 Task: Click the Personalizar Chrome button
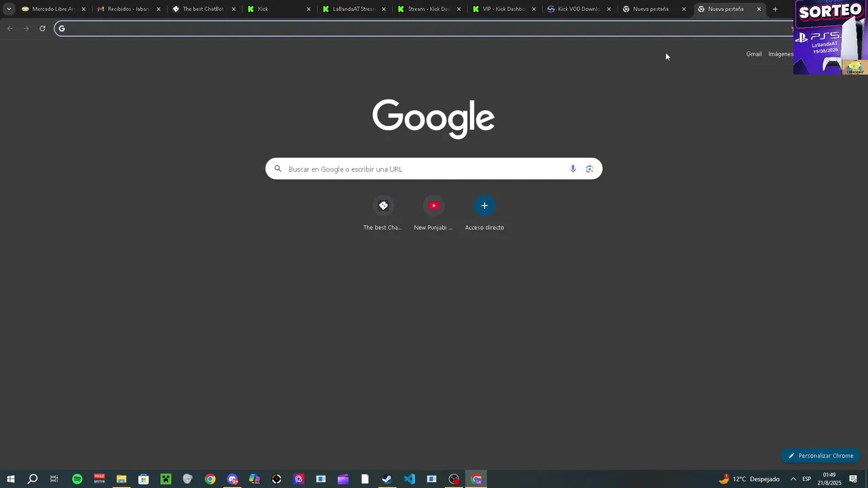821,455
